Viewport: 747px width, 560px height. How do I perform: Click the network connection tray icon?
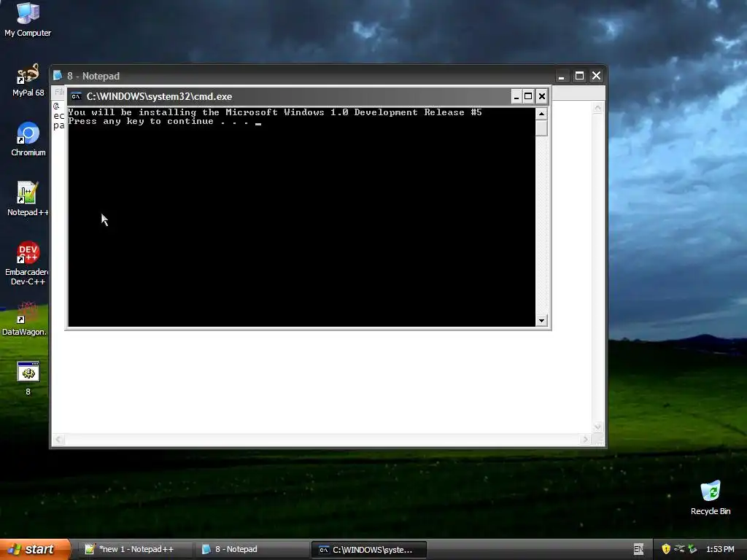click(x=679, y=549)
